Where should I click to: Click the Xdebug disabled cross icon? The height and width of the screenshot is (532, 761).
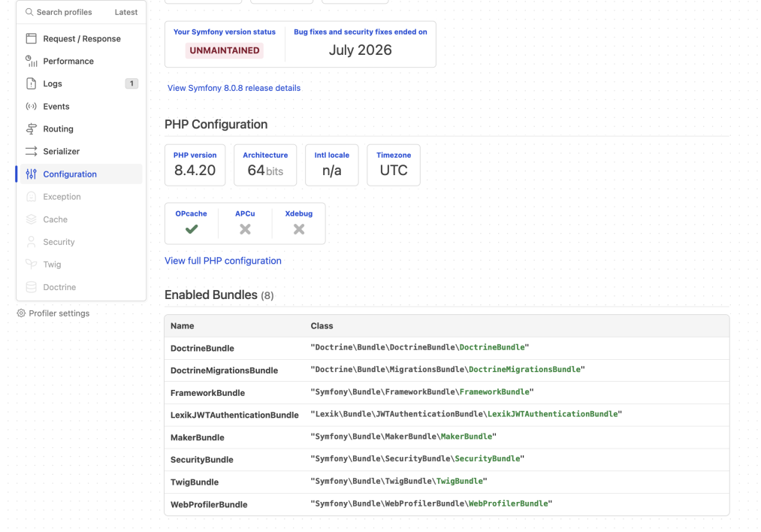click(x=299, y=229)
